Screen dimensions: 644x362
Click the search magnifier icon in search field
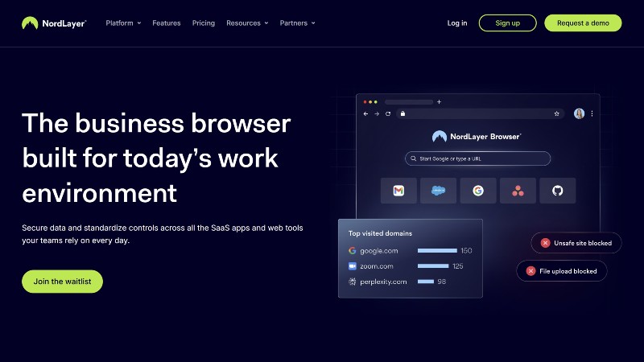[x=413, y=158]
